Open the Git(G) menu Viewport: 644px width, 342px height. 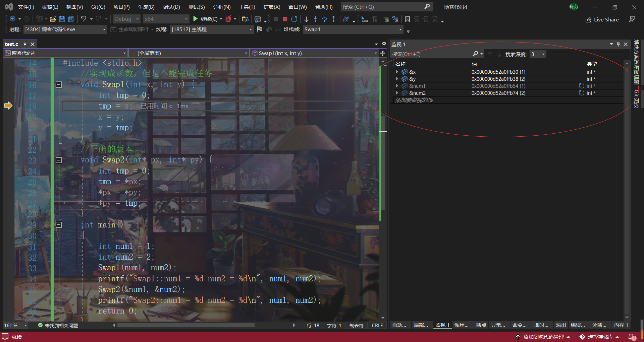[98, 7]
